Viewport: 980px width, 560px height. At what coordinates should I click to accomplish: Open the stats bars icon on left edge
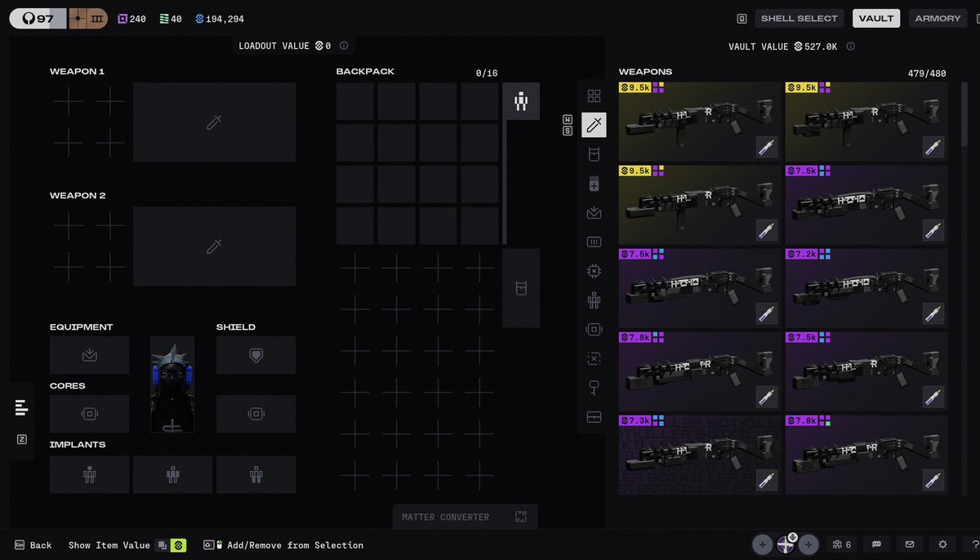pyautogui.click(x=22, y=407)
